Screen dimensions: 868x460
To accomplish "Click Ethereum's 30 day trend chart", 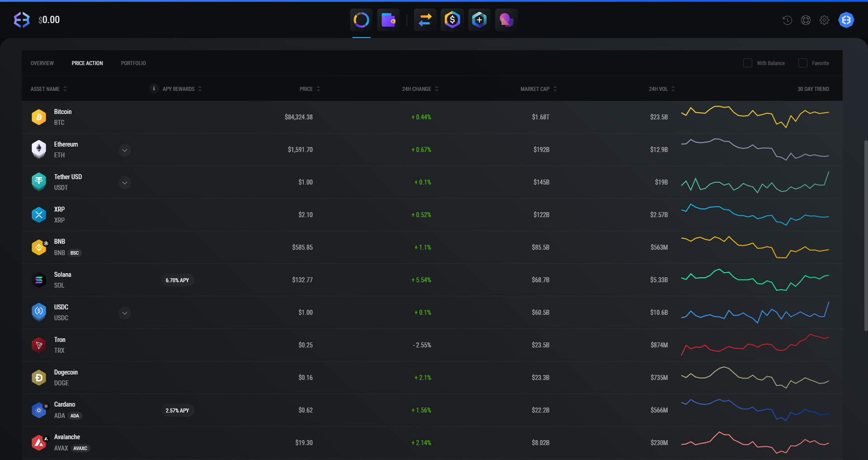I will click(755, 150).
